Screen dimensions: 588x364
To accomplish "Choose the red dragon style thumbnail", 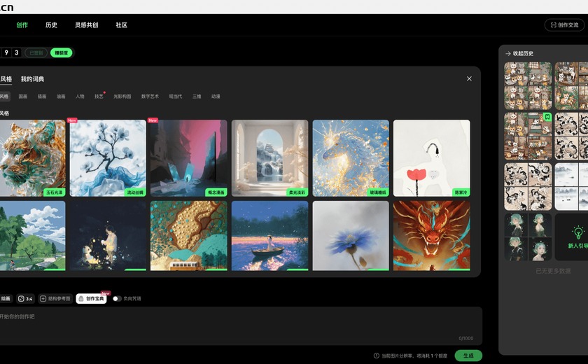I will [432, 236].
